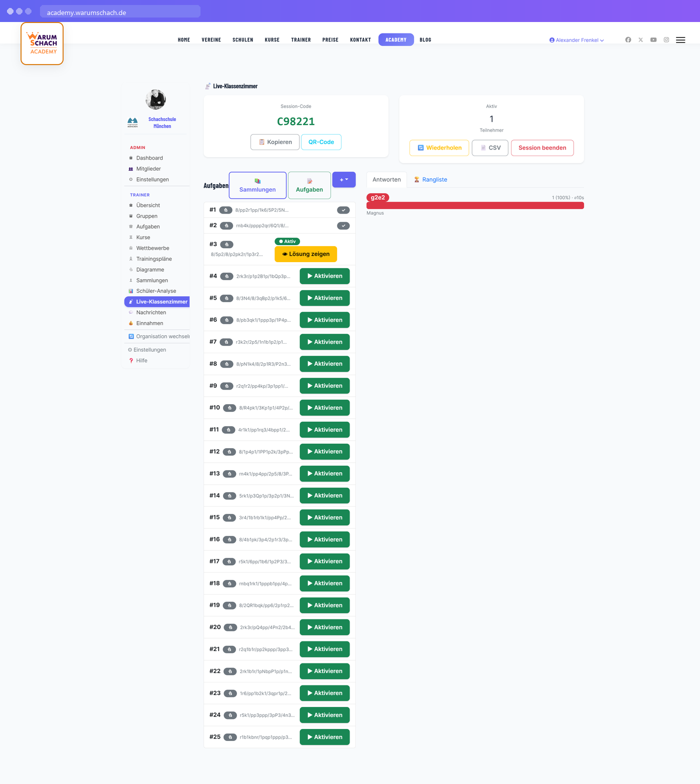The image size is (700, 784).
Task: Open the Facebook social icon
Action: tap(628, 40)
